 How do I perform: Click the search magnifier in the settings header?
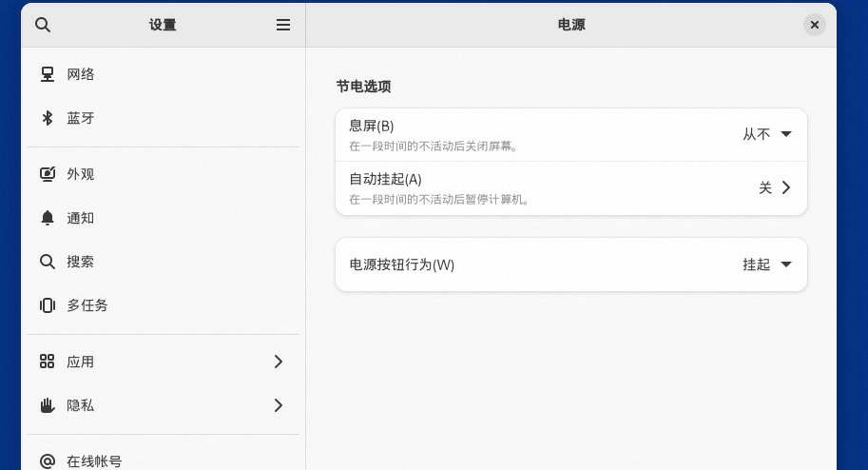(x=43, y=25)
